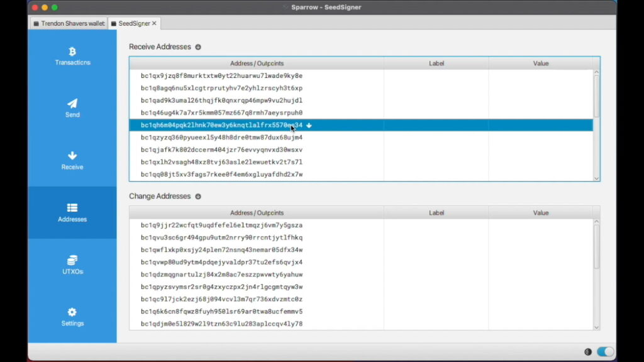The height and width of the screenshot is (362, 644).
Task: Toggle the switch at the bottom right
Action: 605,352
